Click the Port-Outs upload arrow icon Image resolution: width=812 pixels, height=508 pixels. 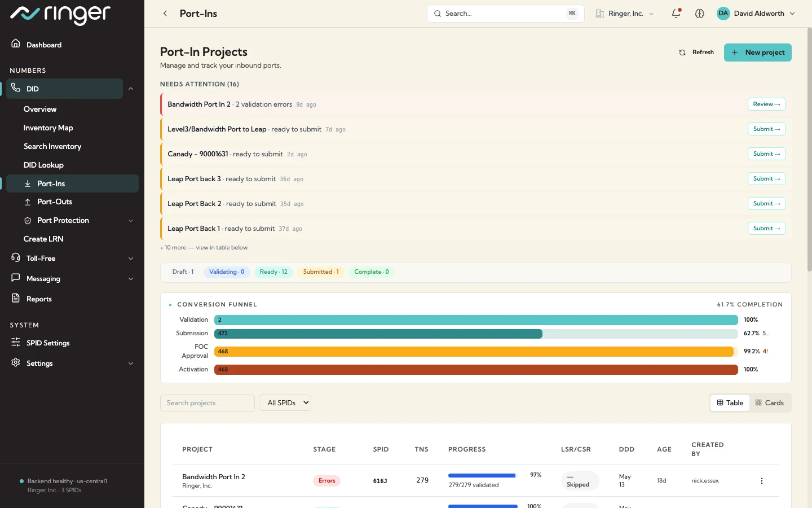pos(28,202)
